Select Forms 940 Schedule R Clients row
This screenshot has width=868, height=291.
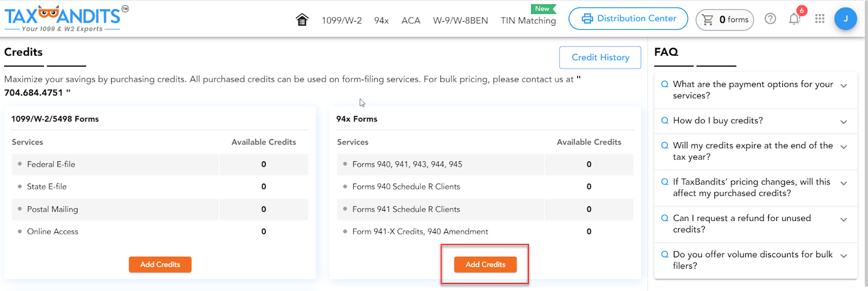pyautogui.click(x=485, y=187)
